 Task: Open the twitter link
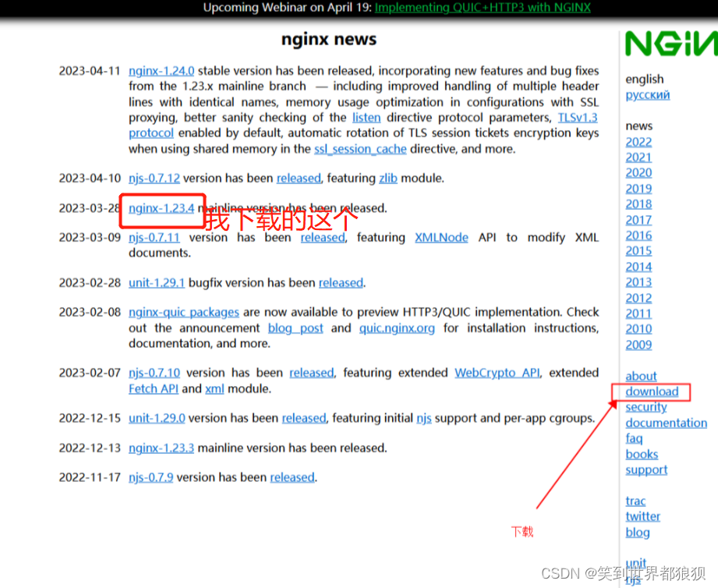[642, 516]
